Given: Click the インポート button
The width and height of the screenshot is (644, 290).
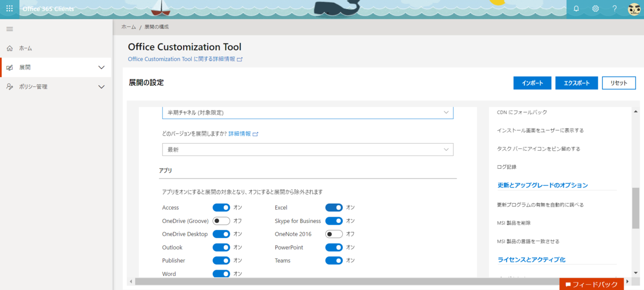Looking at the screenshot, I should 532,83.
